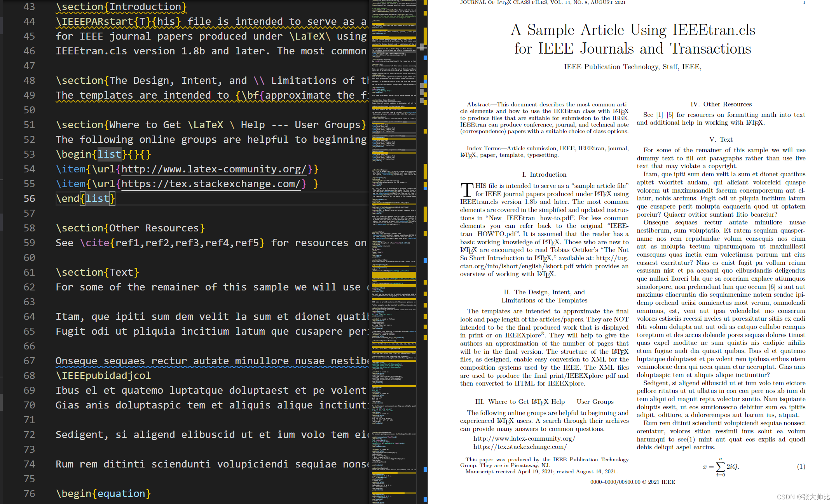The image size is (836, 504).
Task: Click the PDF title 'A Sample Article Using IEEEtran.cls'
Action: 633,30
